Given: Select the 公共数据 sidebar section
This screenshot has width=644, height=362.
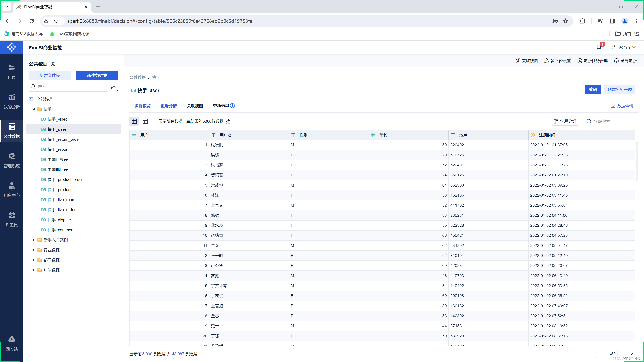Looking at the screenshot, I should [x=12, y=131].
